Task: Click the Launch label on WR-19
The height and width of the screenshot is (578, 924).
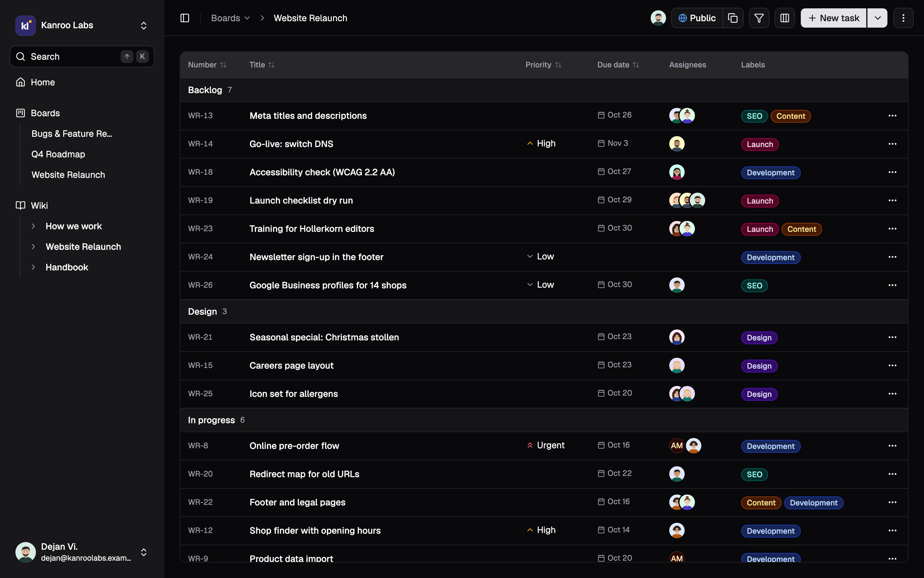Action: click(759, 201)
